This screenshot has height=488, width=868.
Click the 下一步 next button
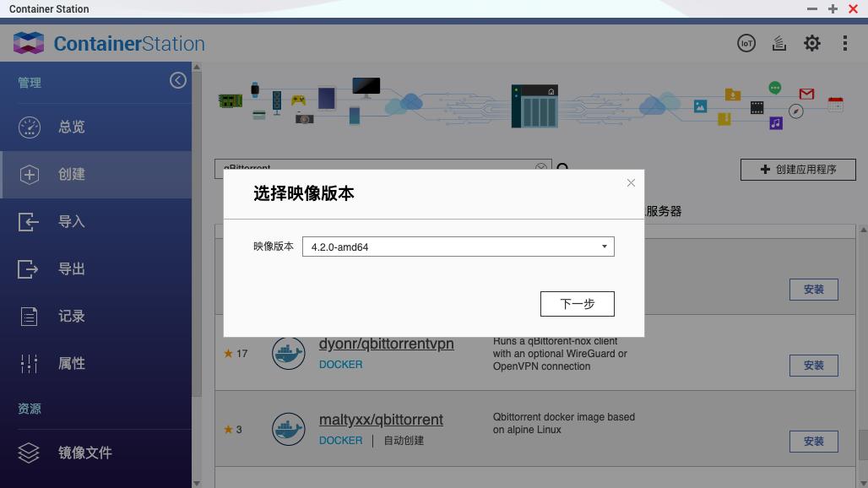tap(577, 303)
